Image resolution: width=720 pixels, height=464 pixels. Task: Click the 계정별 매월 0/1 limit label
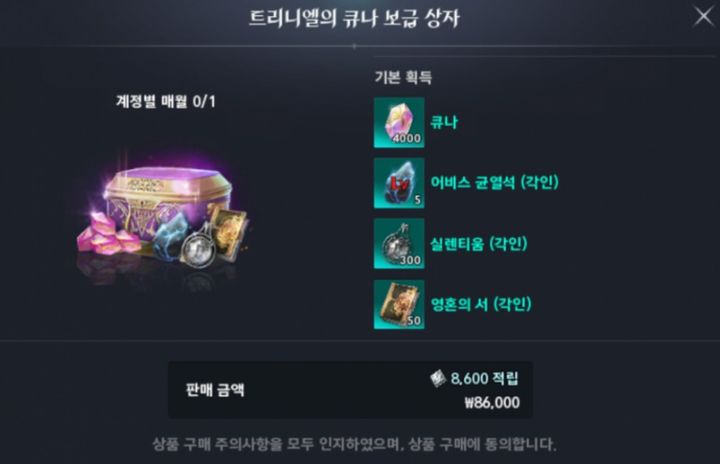166,101
